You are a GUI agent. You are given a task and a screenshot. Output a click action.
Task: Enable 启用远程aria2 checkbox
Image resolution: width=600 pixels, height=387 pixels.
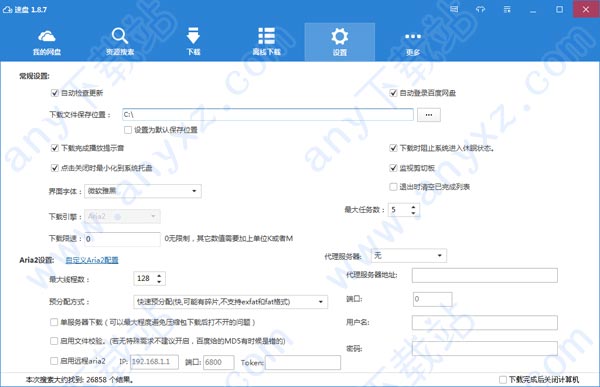54,361
